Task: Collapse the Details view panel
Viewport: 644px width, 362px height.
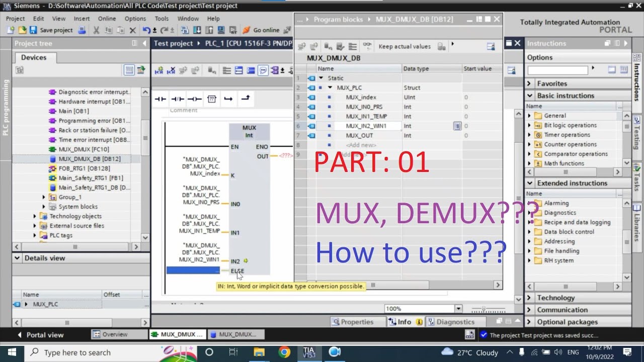Action: point(18,258)
